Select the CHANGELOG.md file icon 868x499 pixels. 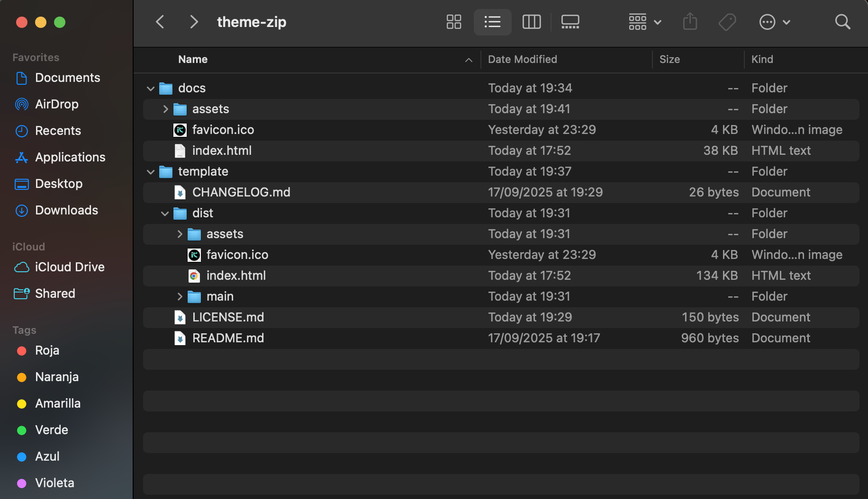[x=180, y=192]
